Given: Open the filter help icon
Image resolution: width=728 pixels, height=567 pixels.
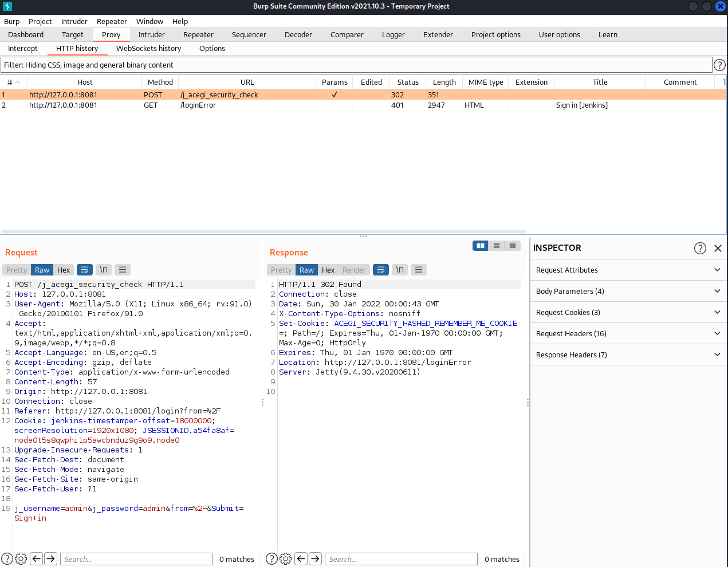Looking at the screenshot, I should (719, 65).
